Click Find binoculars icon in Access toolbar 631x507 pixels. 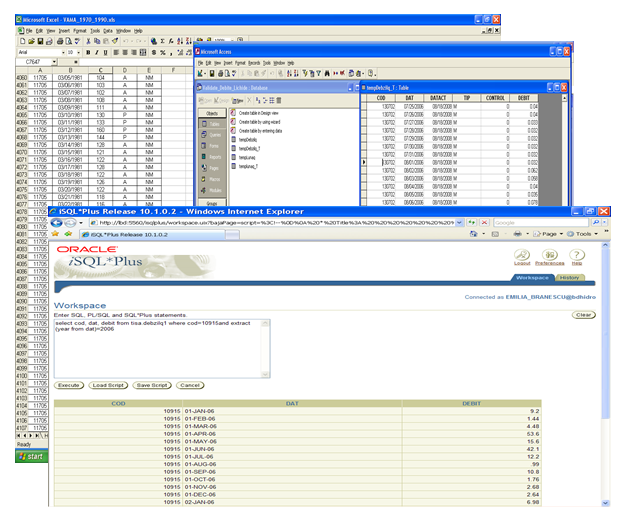(327, 73)
